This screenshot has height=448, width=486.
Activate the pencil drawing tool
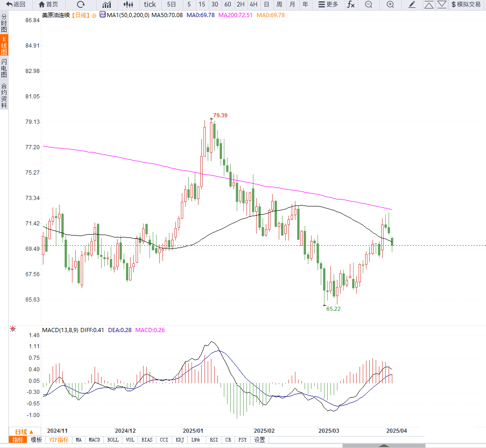412,4
